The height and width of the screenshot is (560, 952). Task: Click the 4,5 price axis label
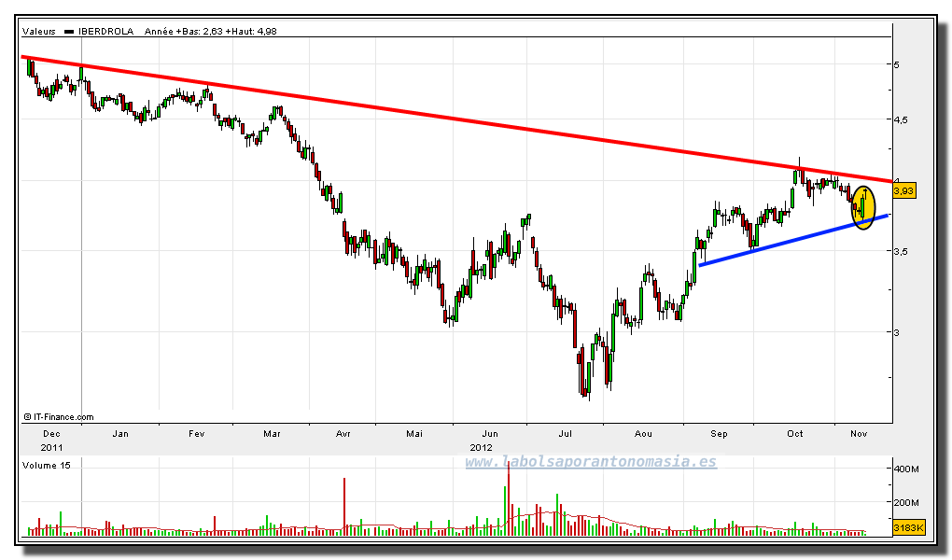[x=901, y=119]
